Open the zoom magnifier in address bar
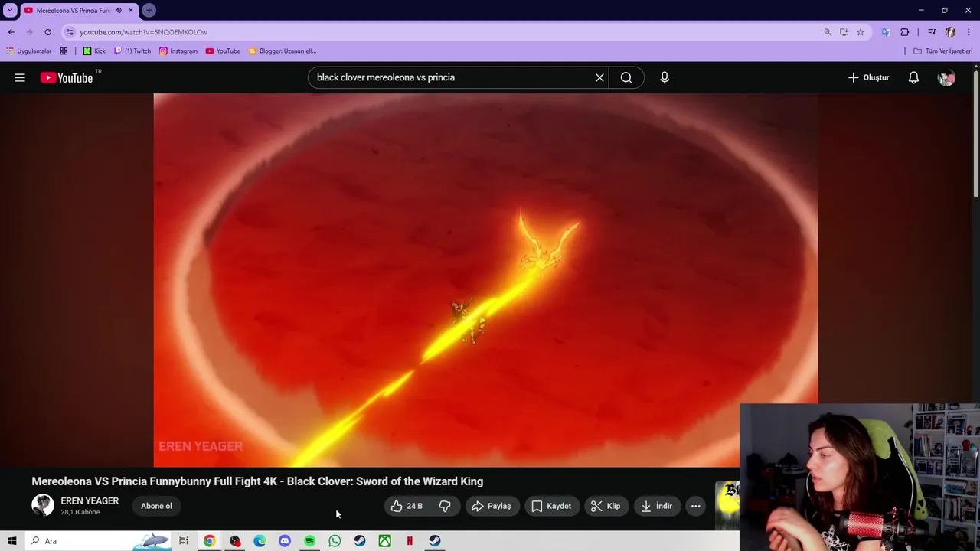The width and height of the screenshot is (980, 551). (827, 32)
